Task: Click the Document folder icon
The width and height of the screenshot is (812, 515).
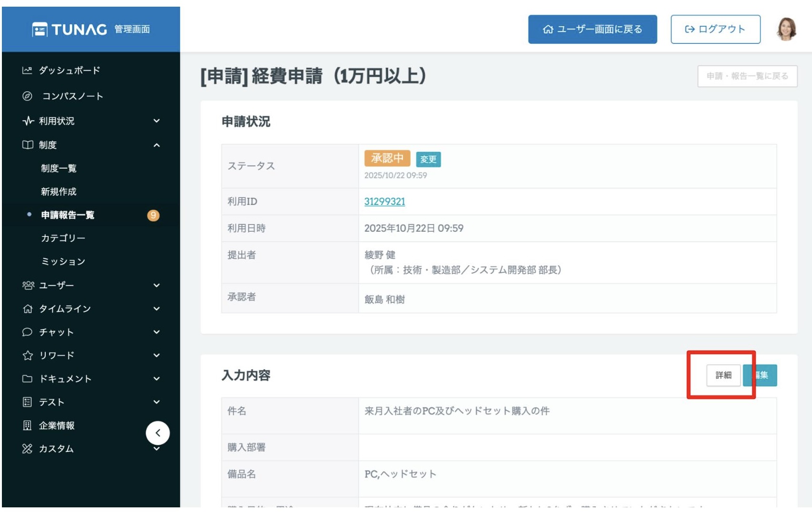Action: 27,379
